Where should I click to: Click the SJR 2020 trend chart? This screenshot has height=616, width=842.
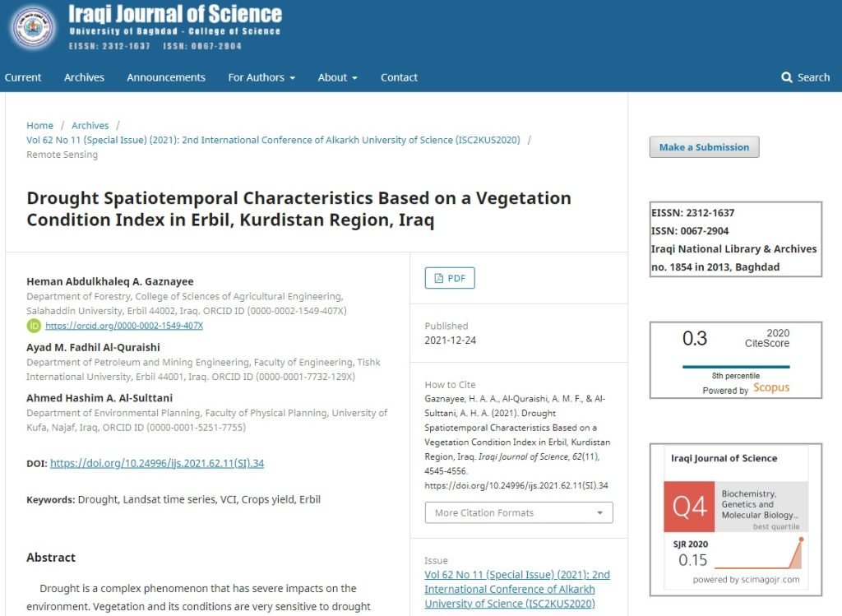click(759, 554)
